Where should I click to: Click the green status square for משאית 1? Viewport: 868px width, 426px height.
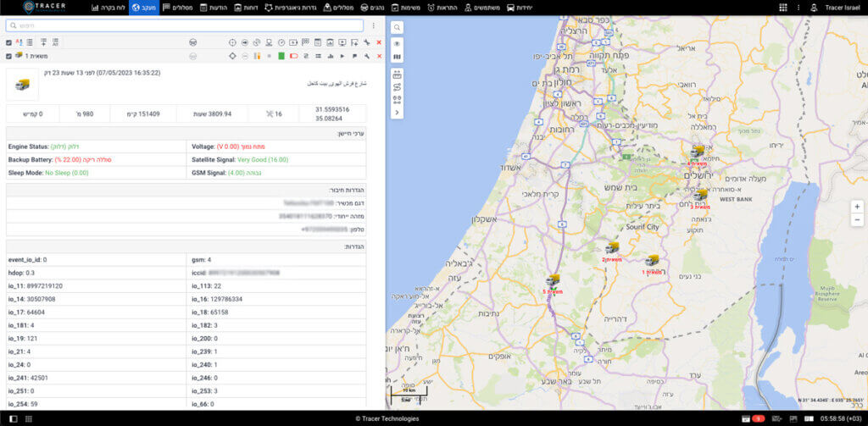tap(281, 56)
